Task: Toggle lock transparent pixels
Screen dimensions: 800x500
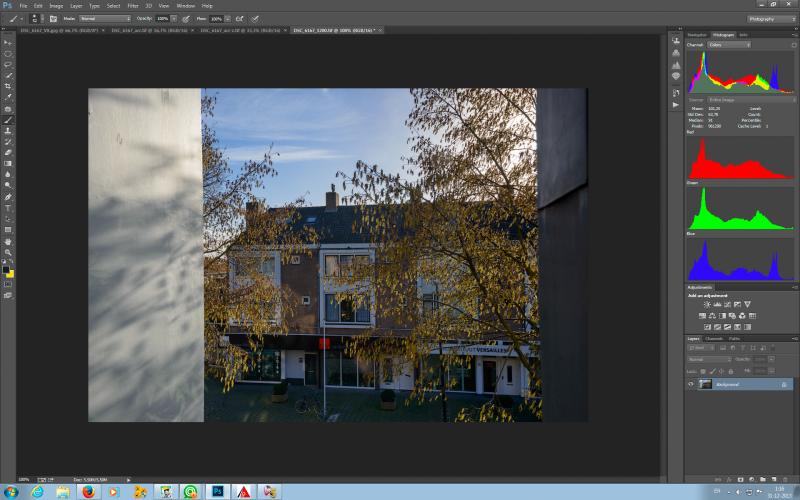Action: point(703,371)
